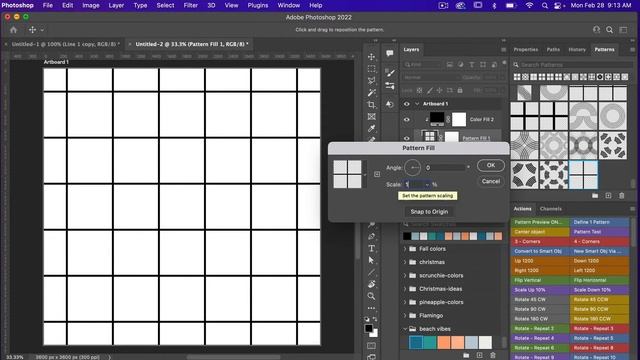Open the Edit Toolbar three-dots menu
Image resolution: width=640 pixels, height=360 pixels.
coord(371,308)
